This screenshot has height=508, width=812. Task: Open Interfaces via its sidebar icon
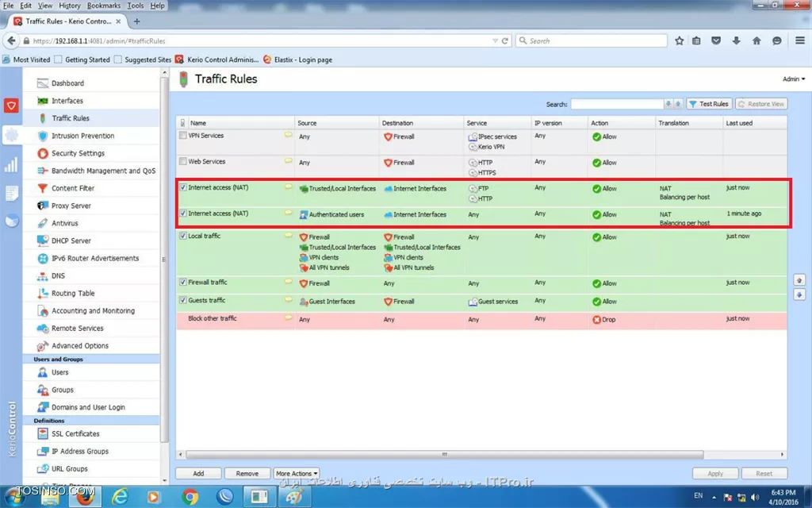43,101
